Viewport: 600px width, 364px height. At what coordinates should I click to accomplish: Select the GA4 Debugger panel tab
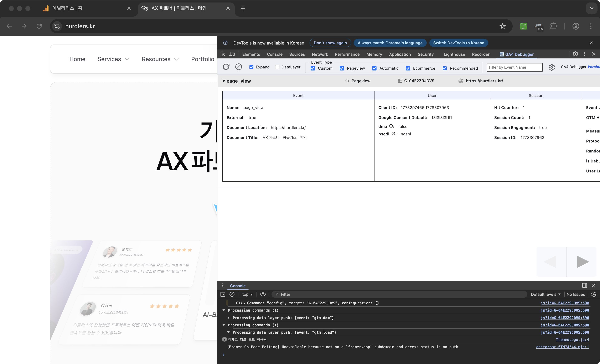[x=517, y=54]
